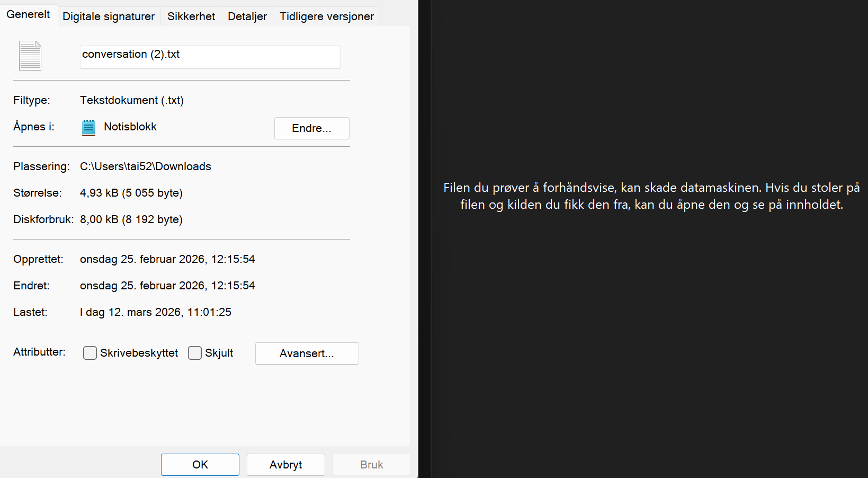Enable the Skrivebeskyttet checkbox
Screen dimensions: 868x478
(90, 353)
